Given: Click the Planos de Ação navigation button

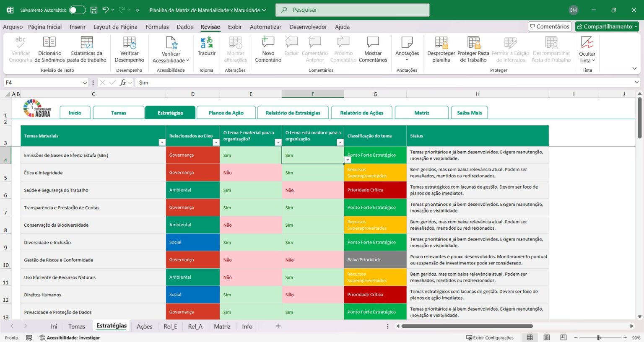Looking at the screenshot, I should (226, 113).
